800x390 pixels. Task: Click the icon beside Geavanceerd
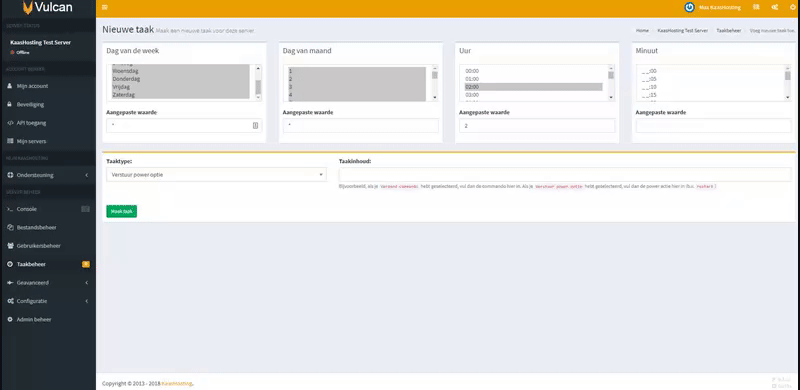pyautogui.click(x=10, y=283)
